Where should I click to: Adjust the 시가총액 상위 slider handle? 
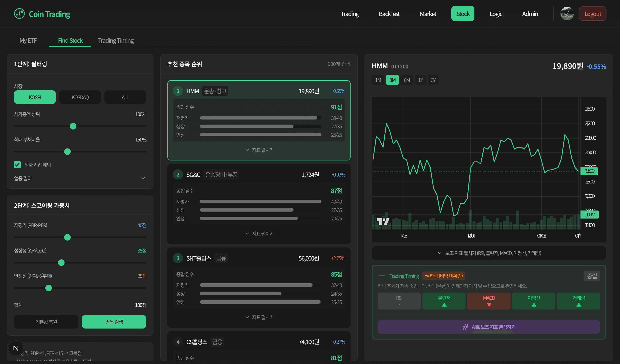point(73,126)
